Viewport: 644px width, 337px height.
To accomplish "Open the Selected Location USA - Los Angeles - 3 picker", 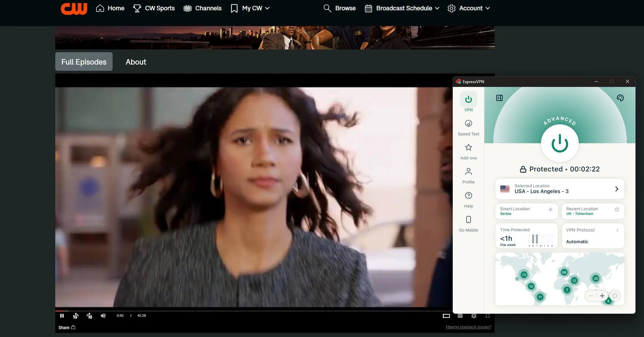I will [560, 189].
